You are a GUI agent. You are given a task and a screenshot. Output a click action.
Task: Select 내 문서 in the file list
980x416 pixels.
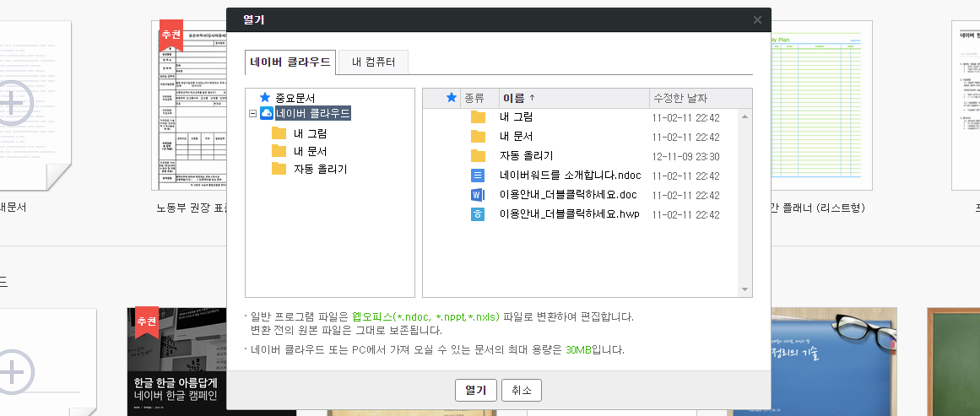click(517, 137)
